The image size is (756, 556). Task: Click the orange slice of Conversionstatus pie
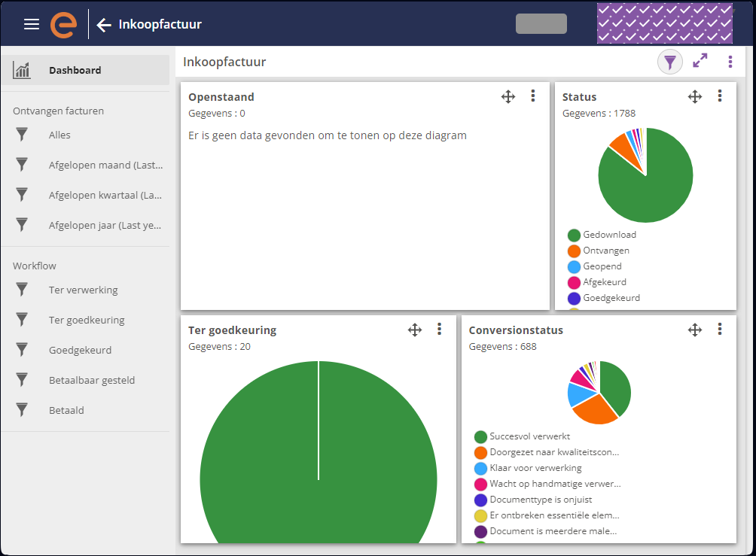[x=596, y=409]
